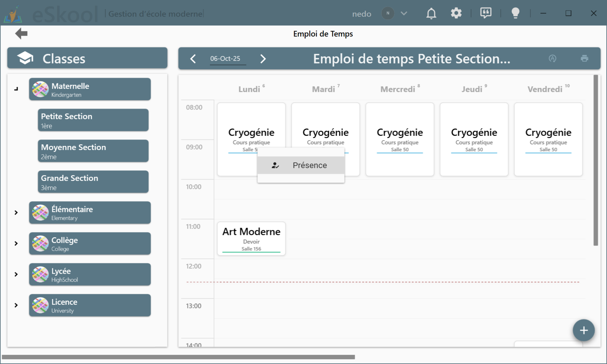
Task: Open the Art Moderne Devoir card
Action: point(251,239)
